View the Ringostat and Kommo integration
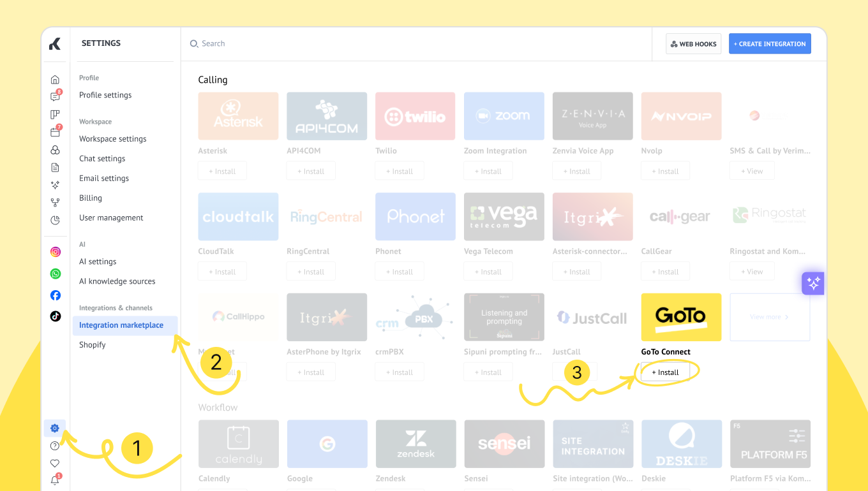Viewport: 868px width, 491px height. coord(752,272)
